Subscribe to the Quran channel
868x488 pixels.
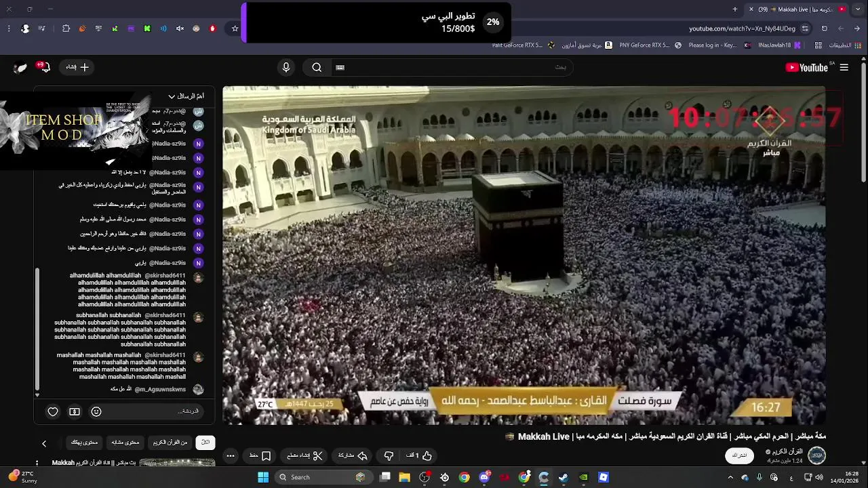(739, 455)
